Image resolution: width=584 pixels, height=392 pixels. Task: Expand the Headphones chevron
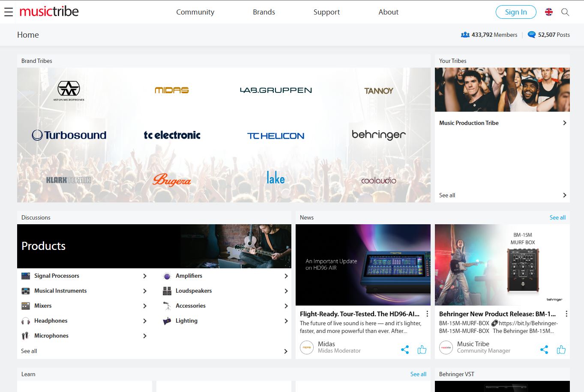tap(145, 321)
